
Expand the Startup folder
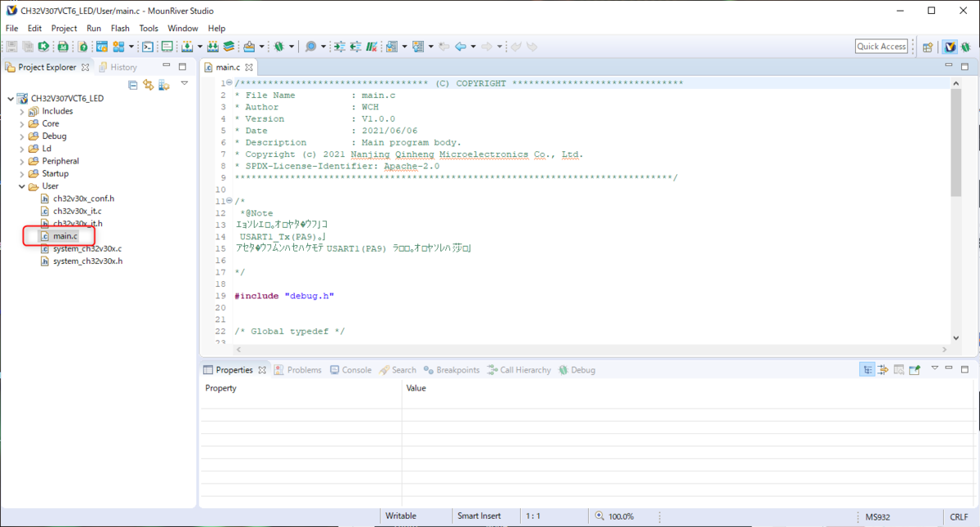pos(22,173)
